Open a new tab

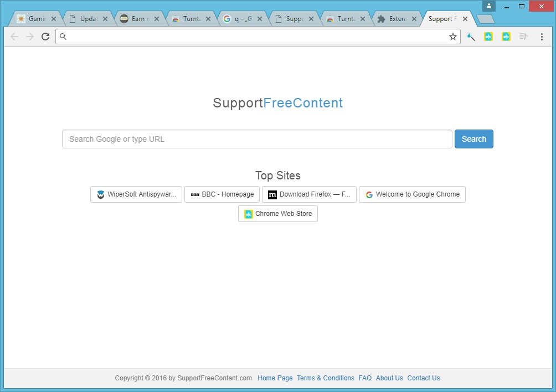tap(485, 19)
